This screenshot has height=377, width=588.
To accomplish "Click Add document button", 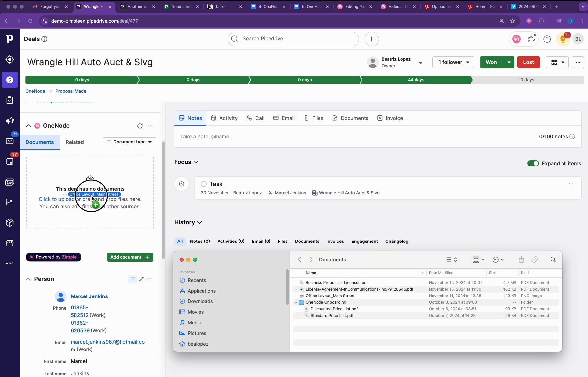I will tap(130, 257).
